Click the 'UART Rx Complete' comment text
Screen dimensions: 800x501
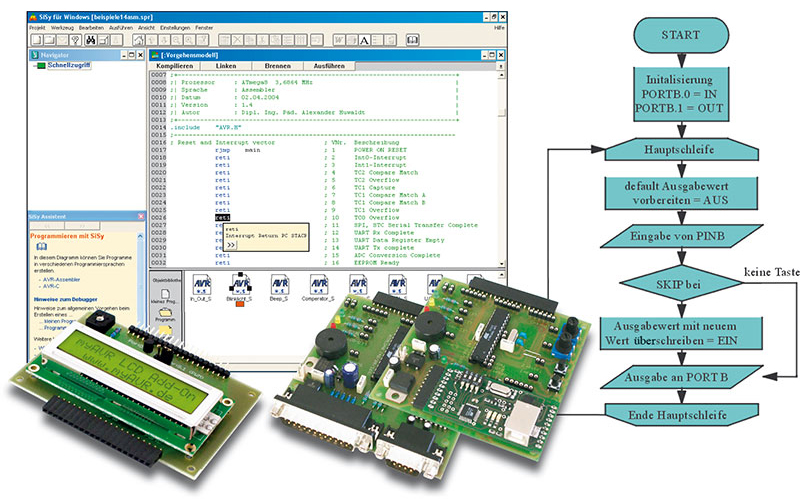(383, 233)
